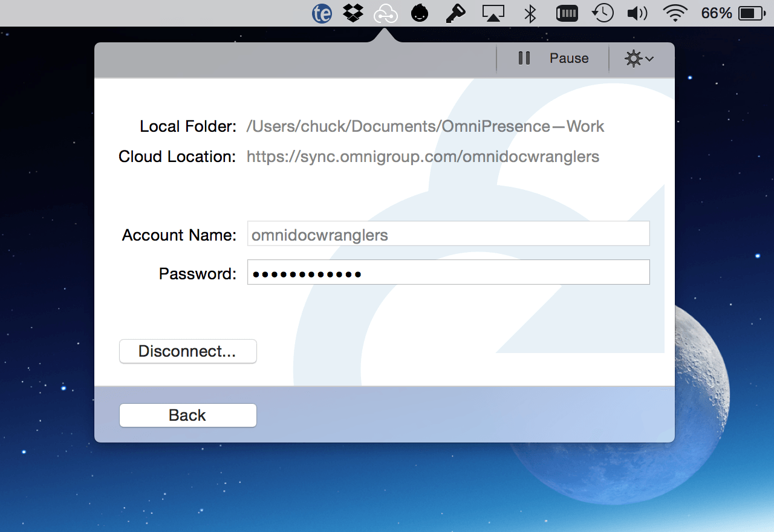The width and height of the screenshot is (774, 532).
Task: Click the 66% battery percentage
Action: pos(717,13)
